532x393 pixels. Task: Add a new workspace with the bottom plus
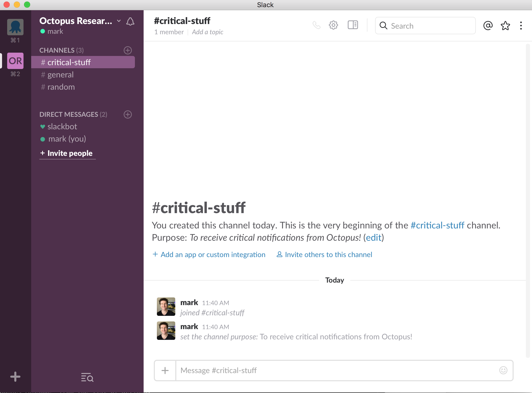click(15, 377)
